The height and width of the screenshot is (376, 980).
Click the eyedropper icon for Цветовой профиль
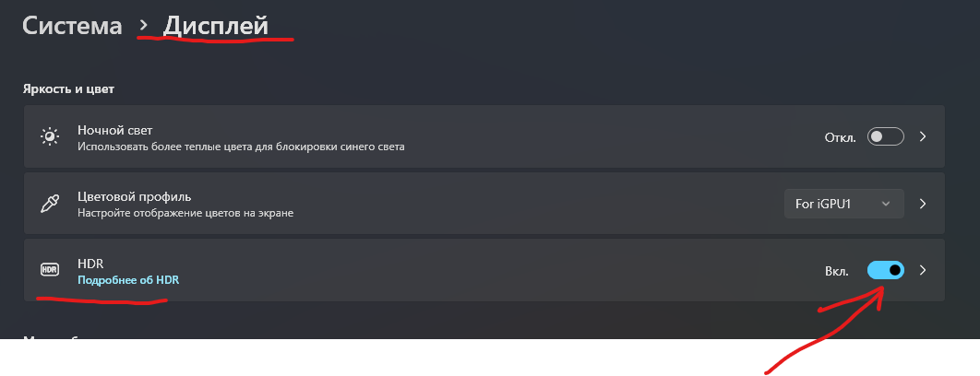(50, 204)
